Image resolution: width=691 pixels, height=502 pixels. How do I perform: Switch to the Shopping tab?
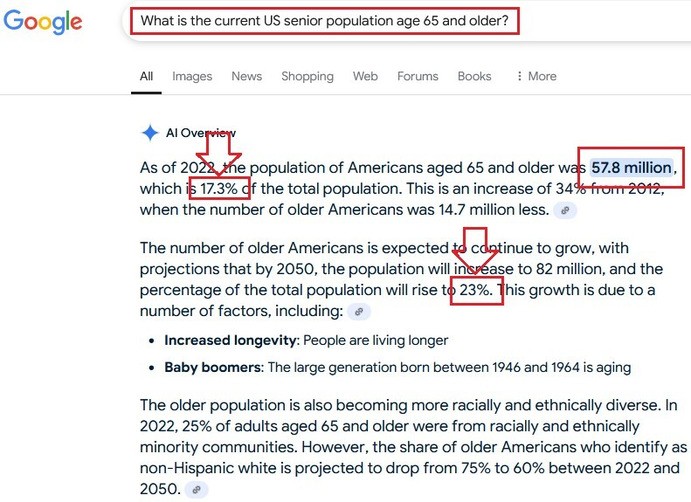pos(308,76)
